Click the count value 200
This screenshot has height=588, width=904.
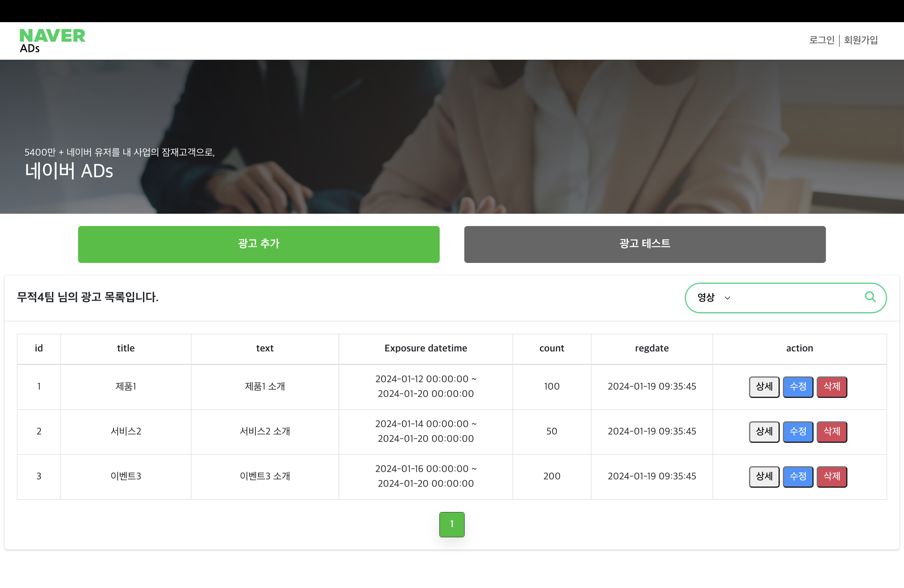[x=552, y=476]
